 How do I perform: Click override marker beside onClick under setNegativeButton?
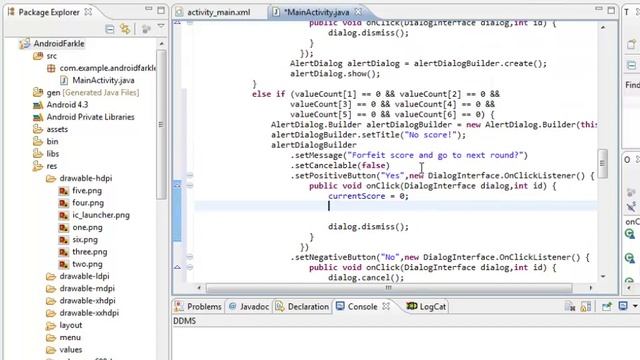178,267
